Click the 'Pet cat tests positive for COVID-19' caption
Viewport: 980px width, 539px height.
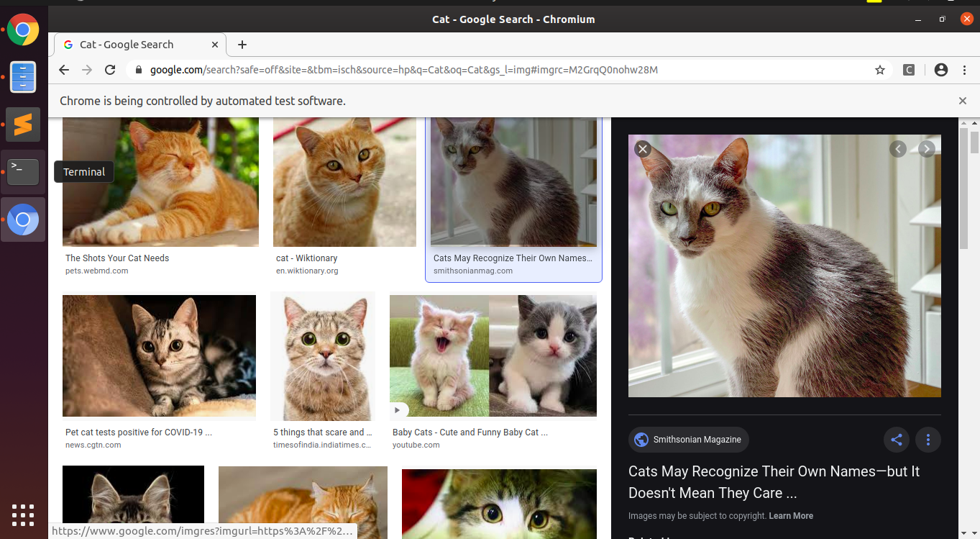tap(139, 432)
